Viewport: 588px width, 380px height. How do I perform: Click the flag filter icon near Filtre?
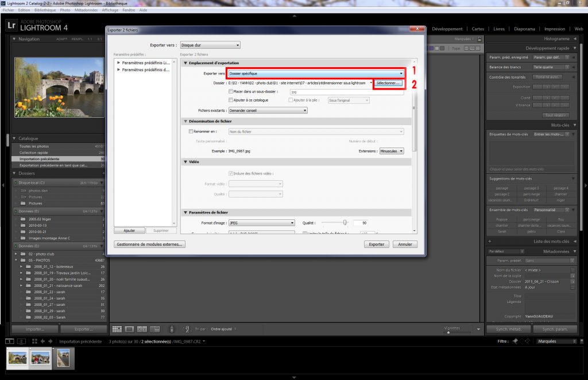point(515,341)
